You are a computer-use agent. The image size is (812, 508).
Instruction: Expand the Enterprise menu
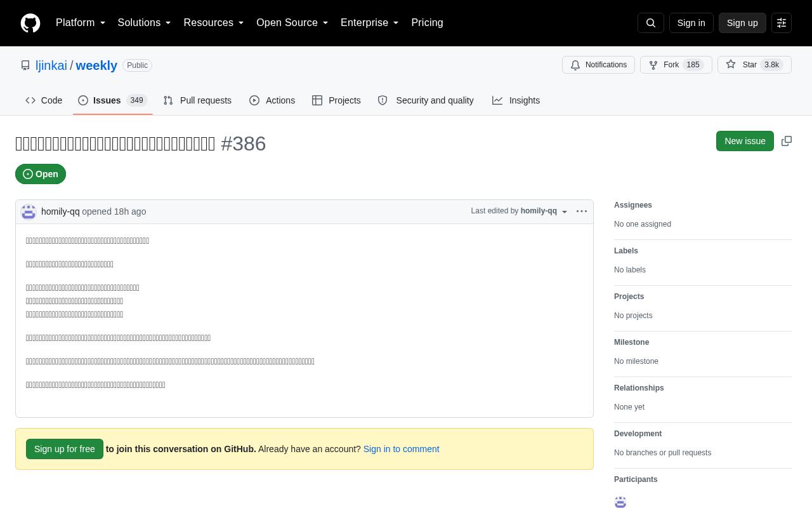[x=370, y=23]
